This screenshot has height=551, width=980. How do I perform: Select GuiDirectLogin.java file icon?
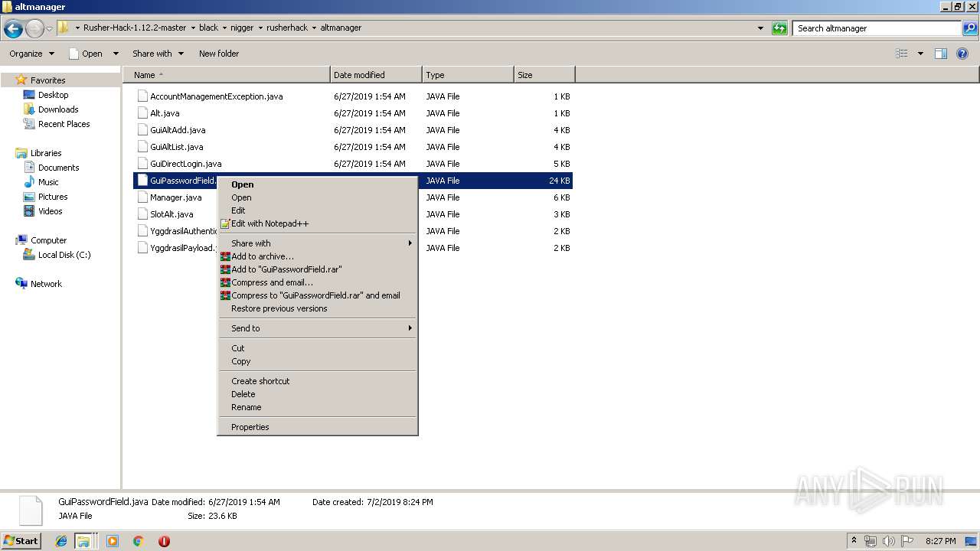point(142,164)
